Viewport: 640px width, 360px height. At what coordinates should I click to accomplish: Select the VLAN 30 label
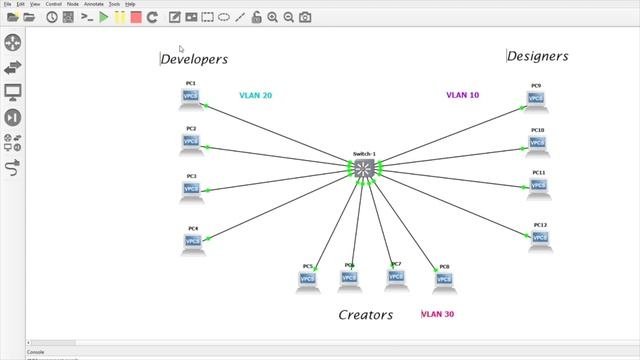click(x=438, y=314)
